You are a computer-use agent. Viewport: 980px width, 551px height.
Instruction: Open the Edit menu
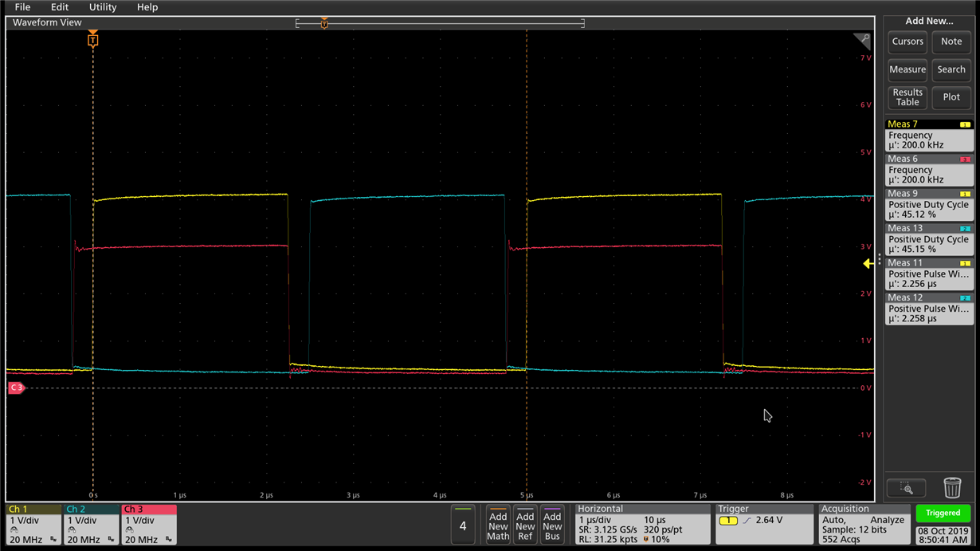(60, 7)
